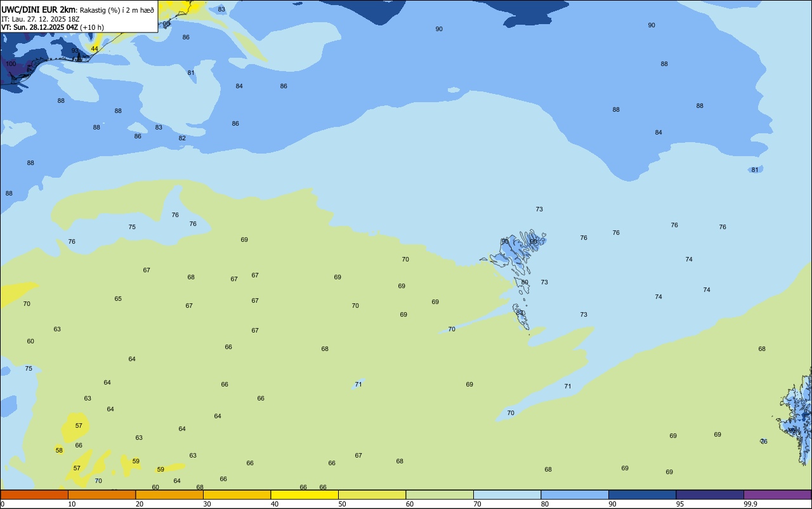This screenshot has height=509, width=812.
Task: Click the 'Rakastig (%) í 2 m hæð' label
Action: click(117, 10)
